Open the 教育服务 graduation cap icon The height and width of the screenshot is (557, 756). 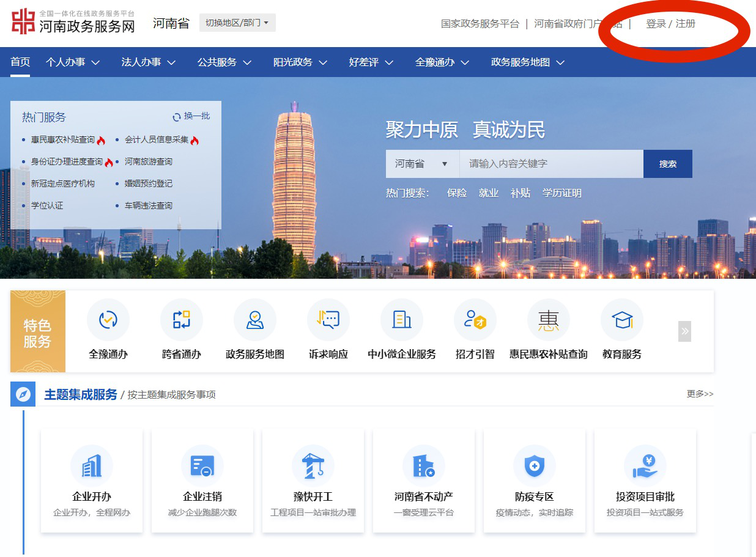[622, 320]
